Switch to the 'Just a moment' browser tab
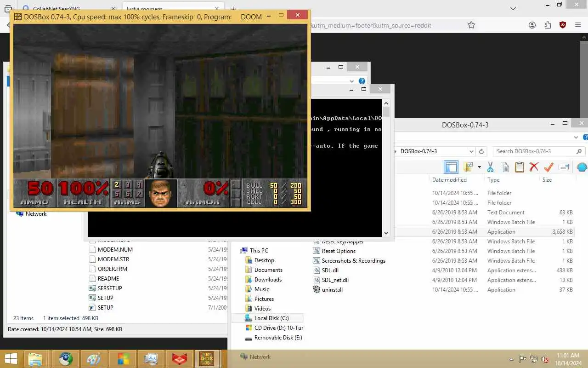The width and height of the screenshot is (588, 368). (x=172, y=9)
